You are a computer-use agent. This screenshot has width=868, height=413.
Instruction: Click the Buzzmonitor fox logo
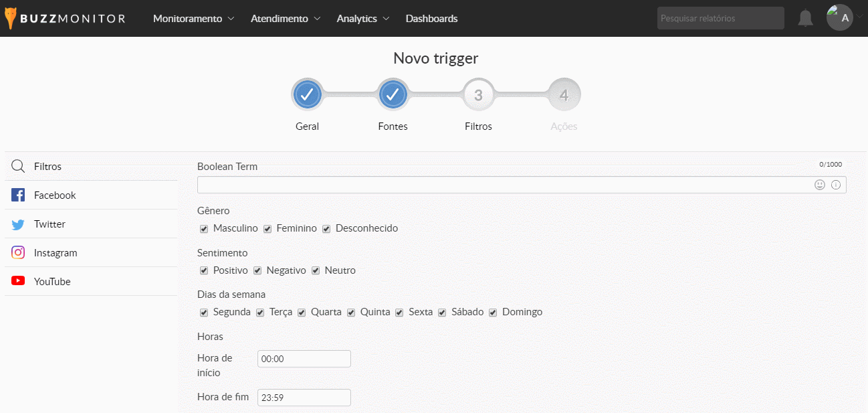coord(10,19)
